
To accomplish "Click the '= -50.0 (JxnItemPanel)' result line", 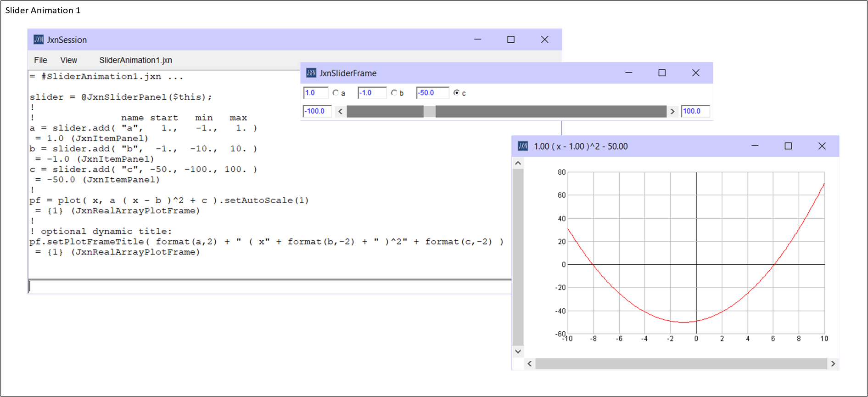I will [x=97, y=180].
